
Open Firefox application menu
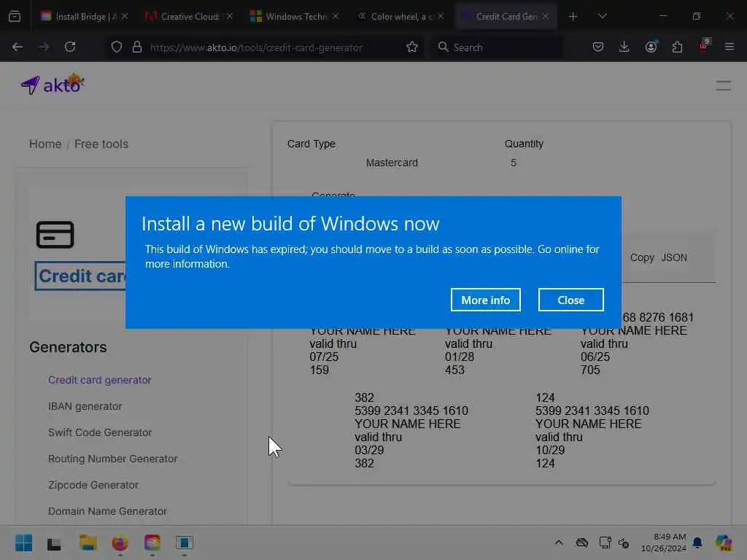coord(729,47)
